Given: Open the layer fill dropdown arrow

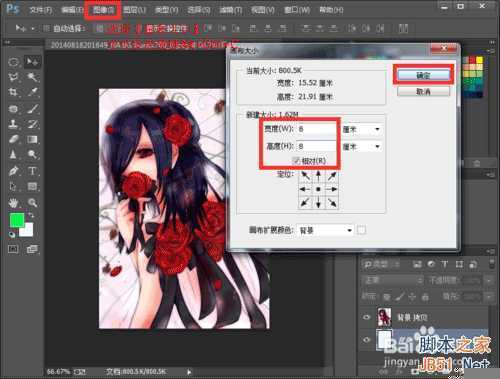Looking at the screenshot, I should 489,296.
